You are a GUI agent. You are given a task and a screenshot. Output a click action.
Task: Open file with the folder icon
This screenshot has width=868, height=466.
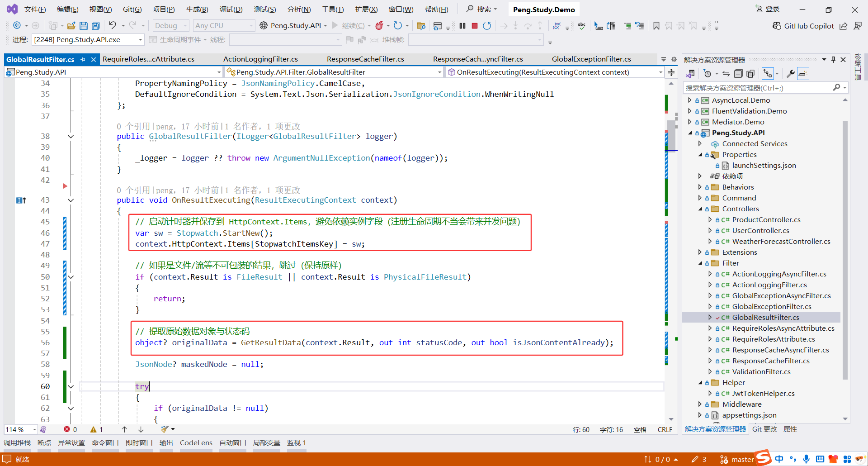coord(71,26)
